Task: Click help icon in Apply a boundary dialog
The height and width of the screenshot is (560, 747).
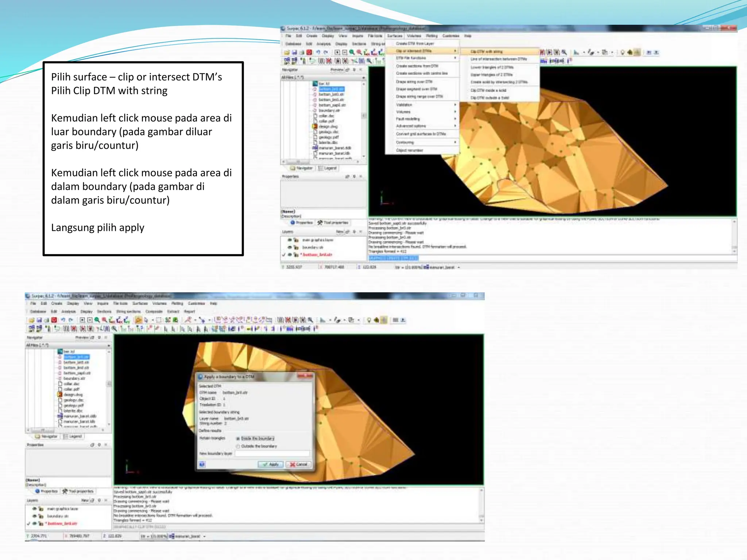Action: [x=202, y=464]
